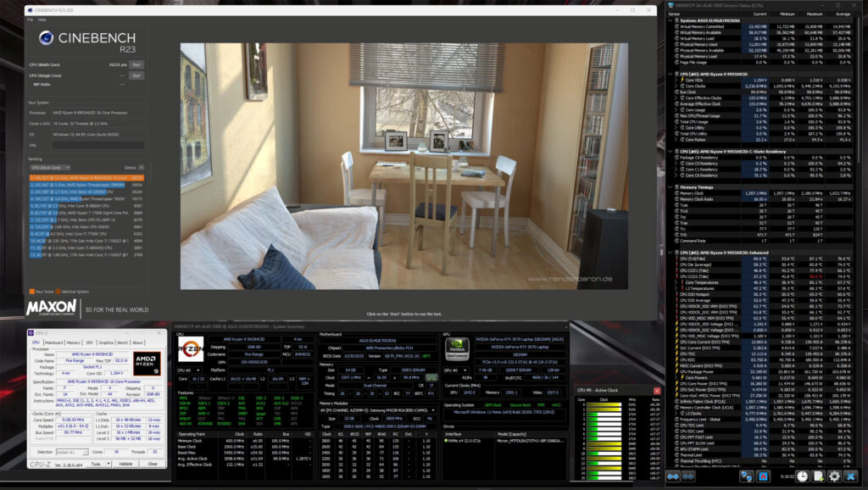This screenshot has height=490, width=868.
Task: Start sensor logging with the log file icon
Action: click(818, 478)
